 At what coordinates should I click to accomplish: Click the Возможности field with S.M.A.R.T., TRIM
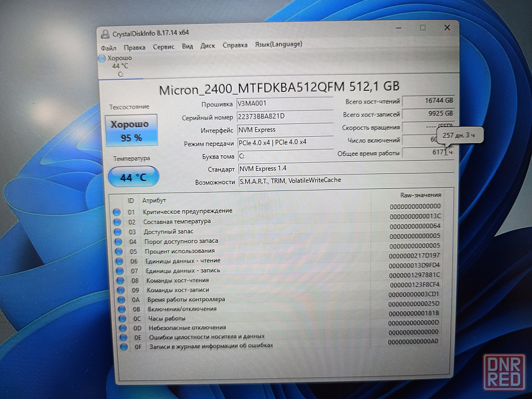pyautogui.click(x=346, y=180)
